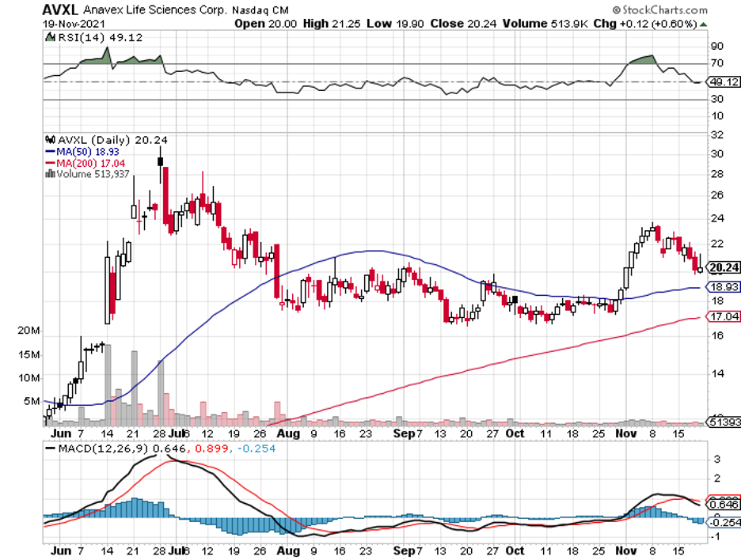The height and width of the screenshot is (560, 741).
Task: Click the candlestick icon beside AVXL (Daily)
Action: tap(51, 138)
